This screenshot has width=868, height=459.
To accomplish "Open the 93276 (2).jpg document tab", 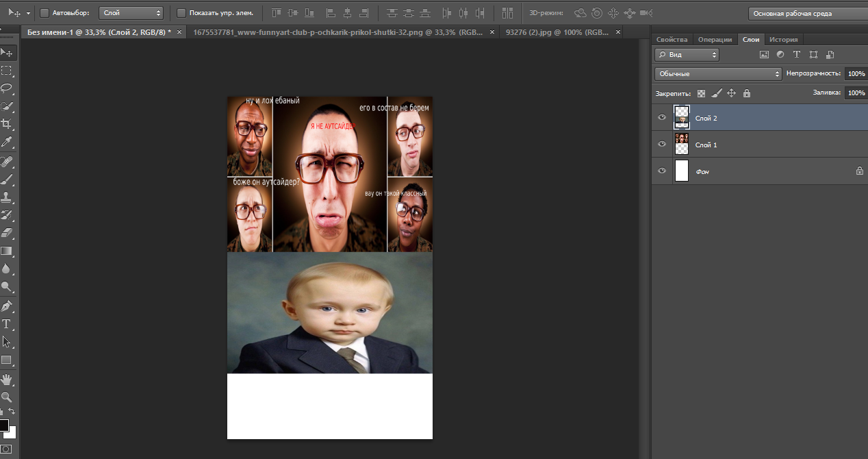I will click(554, 32).
